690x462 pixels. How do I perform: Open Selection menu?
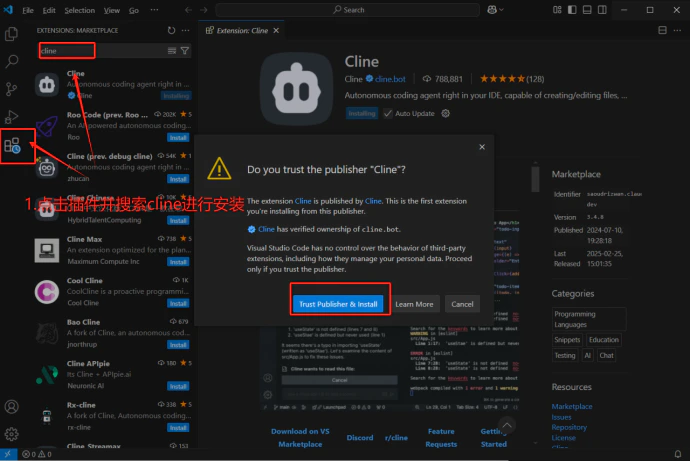coord(79,10)
